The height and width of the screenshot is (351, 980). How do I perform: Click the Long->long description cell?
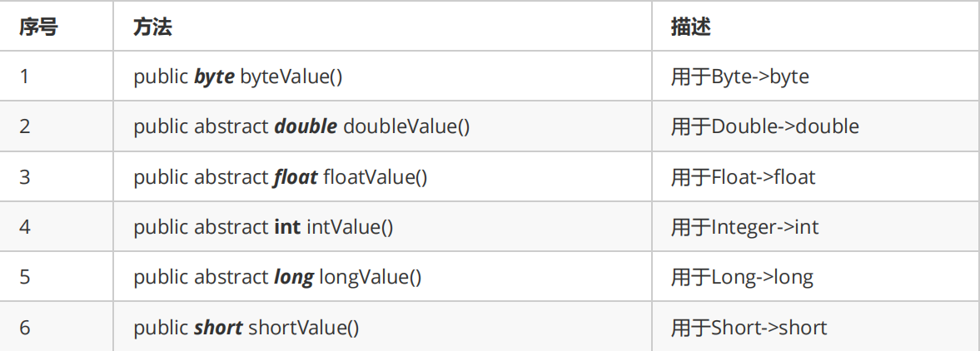(816, 277)
